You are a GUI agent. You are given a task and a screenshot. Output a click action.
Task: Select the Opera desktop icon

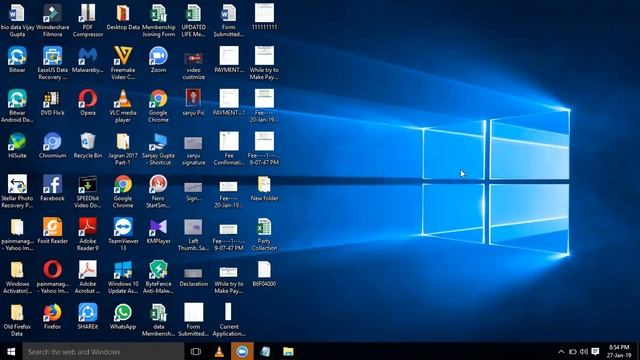(x=88, y=103)
